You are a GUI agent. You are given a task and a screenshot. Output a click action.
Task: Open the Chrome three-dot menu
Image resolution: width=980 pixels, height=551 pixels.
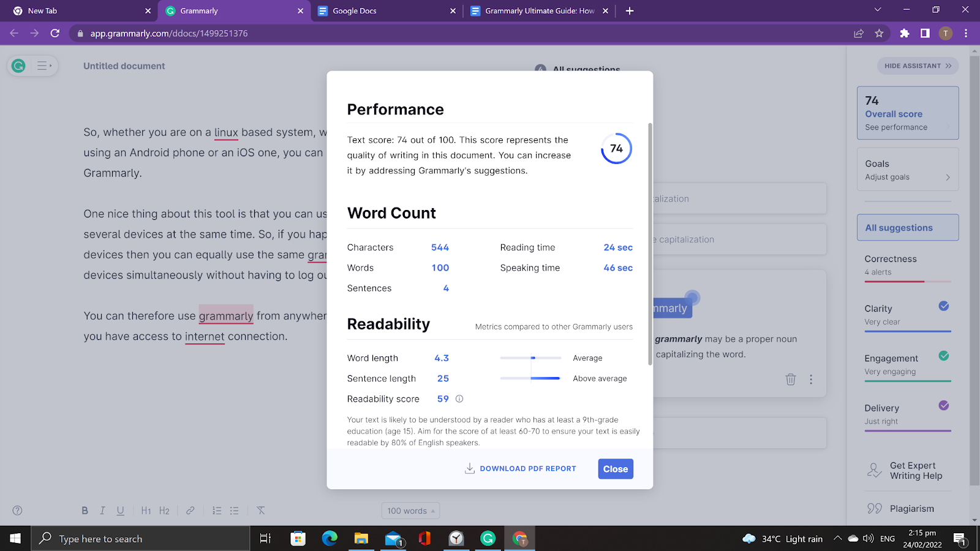click(966, 34)
